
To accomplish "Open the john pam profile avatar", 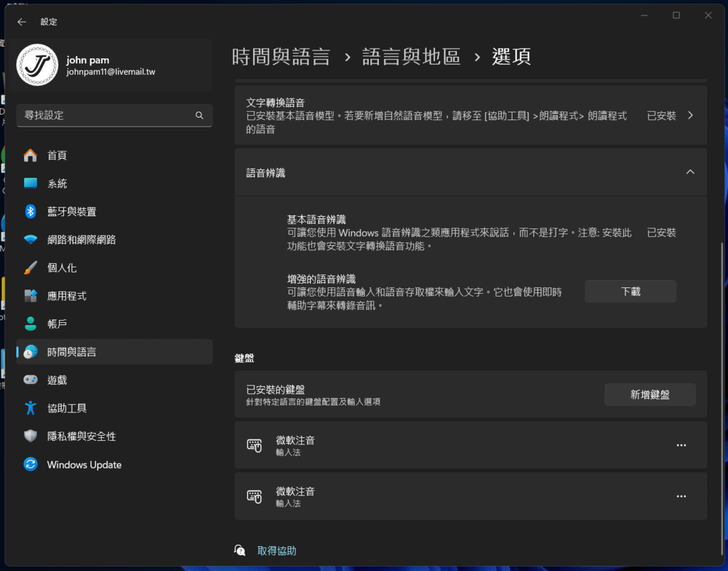I will point(37,65).
